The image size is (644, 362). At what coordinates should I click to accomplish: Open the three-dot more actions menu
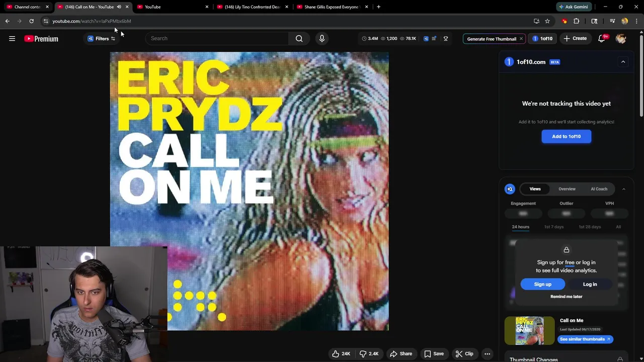[x=487, y=354]
